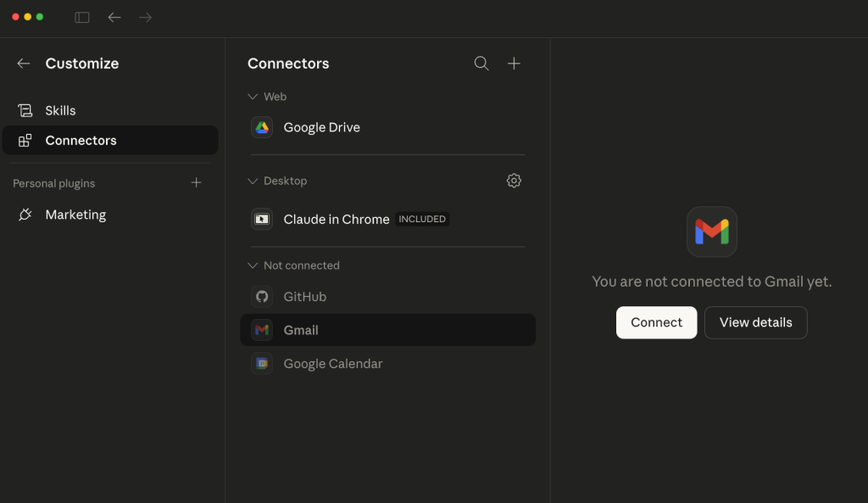Toggle the sidebar panel icon

[82, 17]
